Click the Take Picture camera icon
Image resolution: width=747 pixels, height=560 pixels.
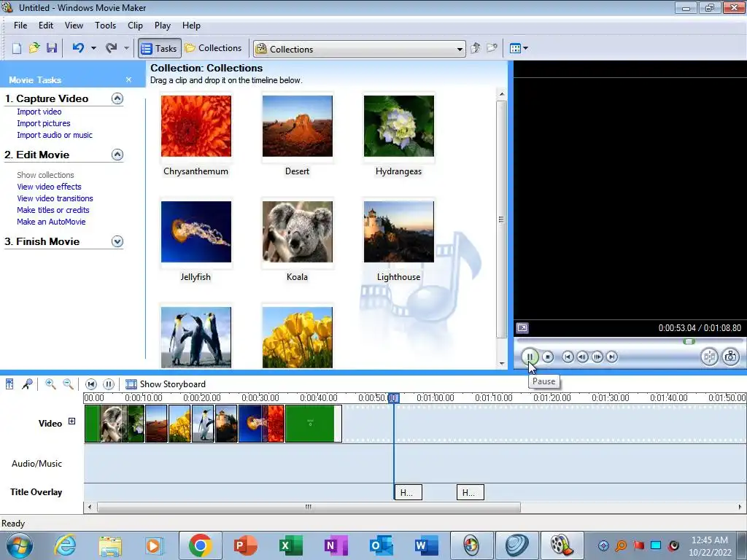(731, 357)
